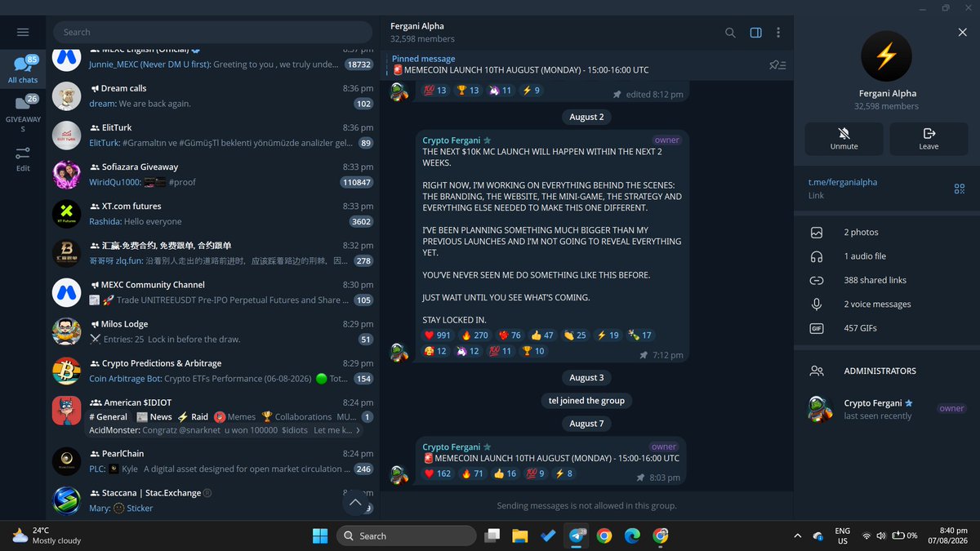980x551 pixels.
Task: Open Telegram taskbar icon
Action: (577, 535)
